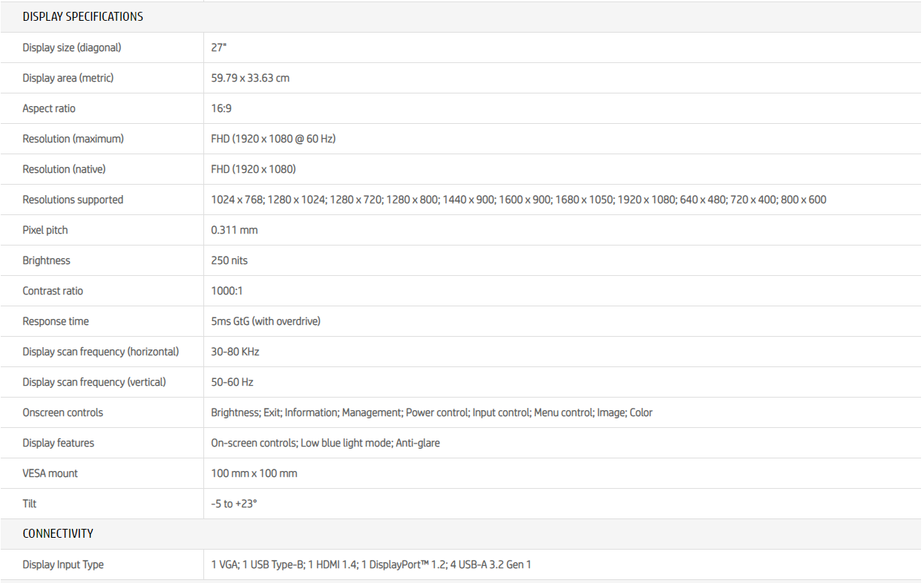Select the 59.79 x 33.63 cm value

click(250, 78)
